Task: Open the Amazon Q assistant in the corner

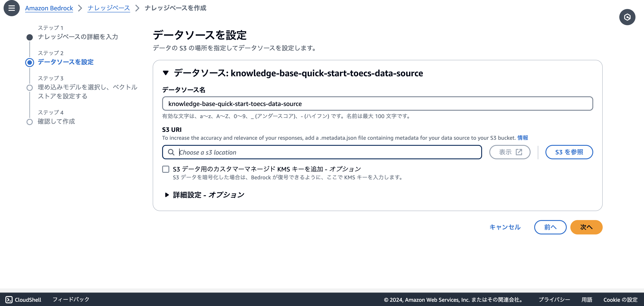Action: pyautogui.click(x=627, y=17)
